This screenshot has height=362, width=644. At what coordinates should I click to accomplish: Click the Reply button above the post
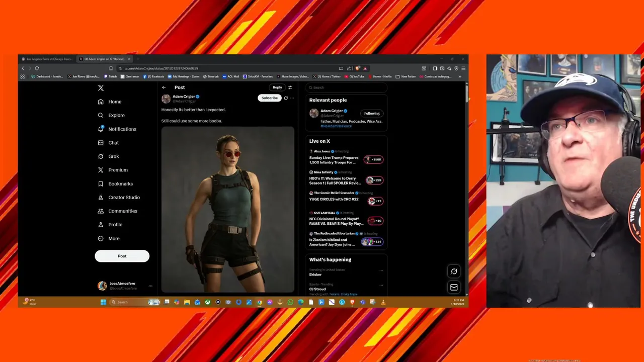tap(277, 87)
